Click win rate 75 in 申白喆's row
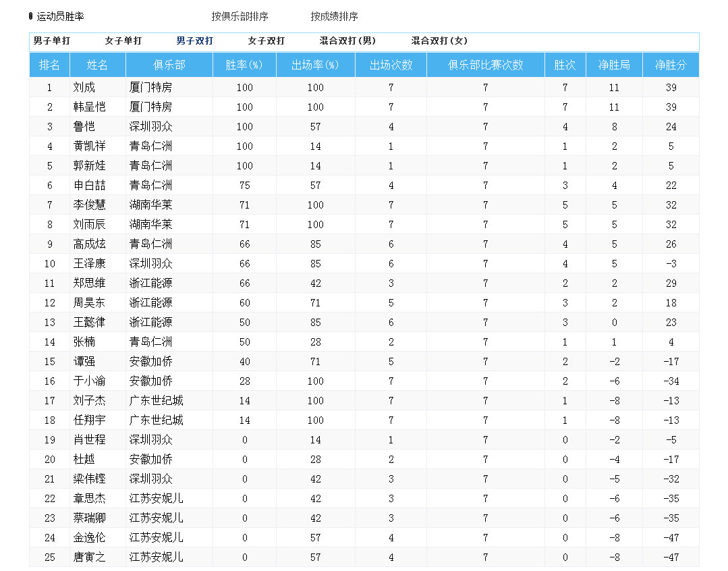728x571 pixels. pyautogui.click(x=245, y=186)
